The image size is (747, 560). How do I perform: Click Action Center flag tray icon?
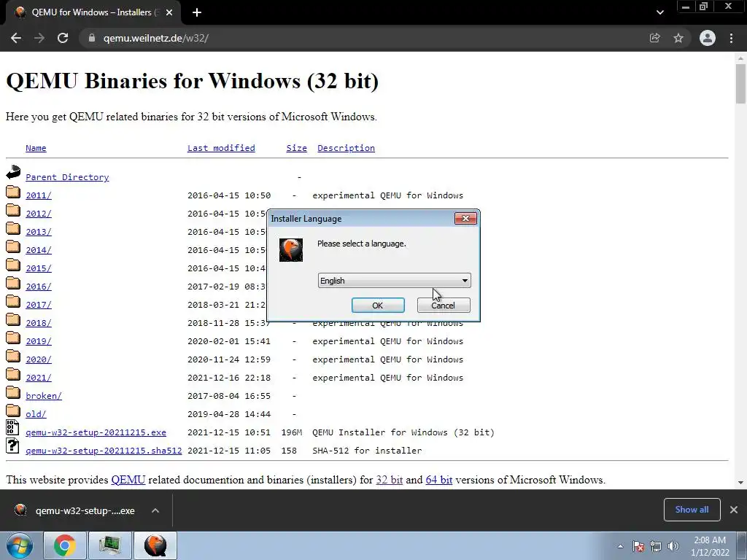(x=638, y=546)
